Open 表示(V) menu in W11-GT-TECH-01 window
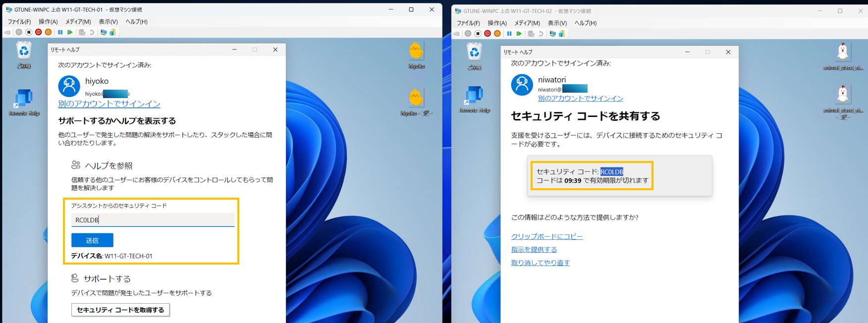 [x=108, y=22]
